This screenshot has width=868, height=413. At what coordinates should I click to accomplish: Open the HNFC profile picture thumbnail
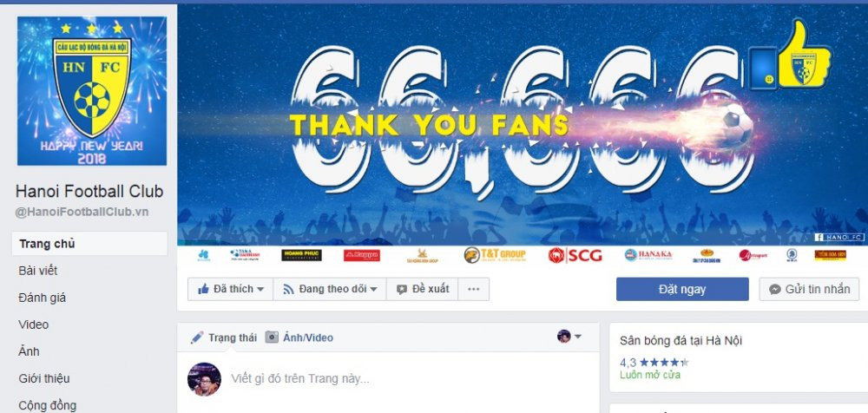(x=92, y=91)
